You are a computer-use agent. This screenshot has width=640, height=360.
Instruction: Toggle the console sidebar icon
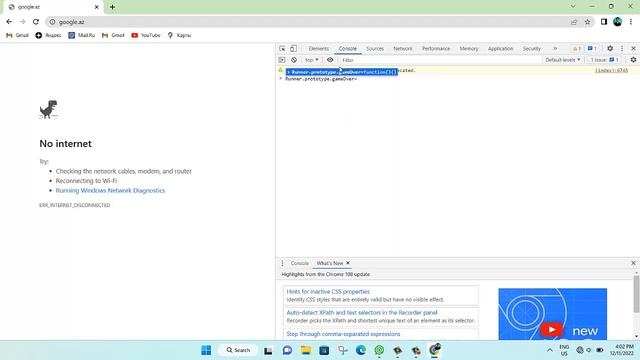pos(282,60)
